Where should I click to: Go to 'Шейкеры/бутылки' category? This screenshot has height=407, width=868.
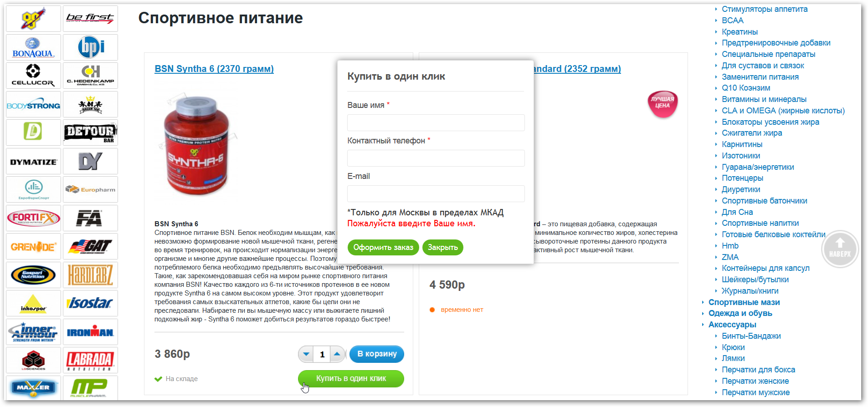click(755, 280)
